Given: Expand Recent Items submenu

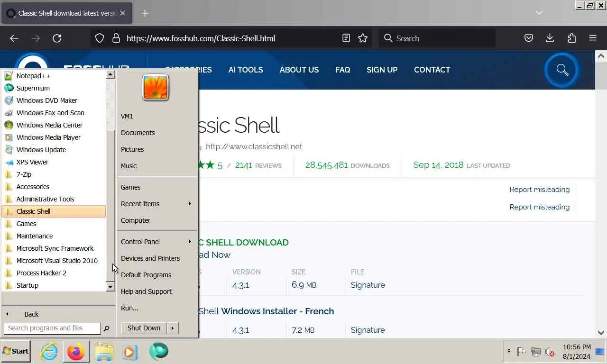Looking at the screenshot, I should click(x=157, y=204).
